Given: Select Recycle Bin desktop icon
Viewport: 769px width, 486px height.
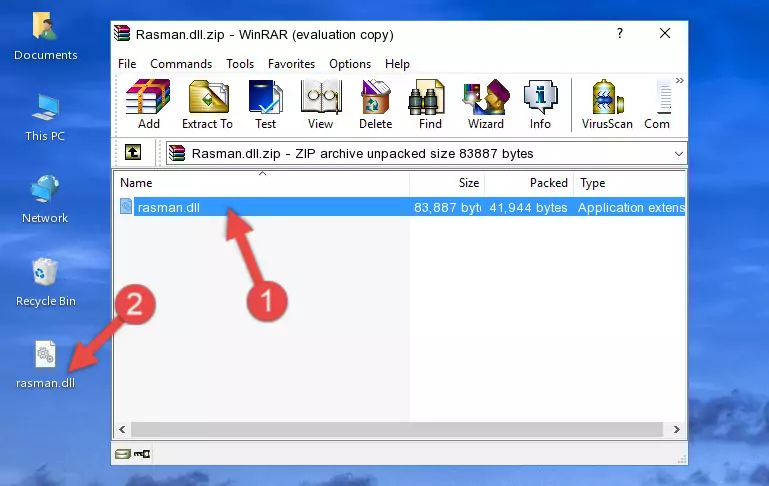Looking at the screenshot, I should (x=46, y=282).
